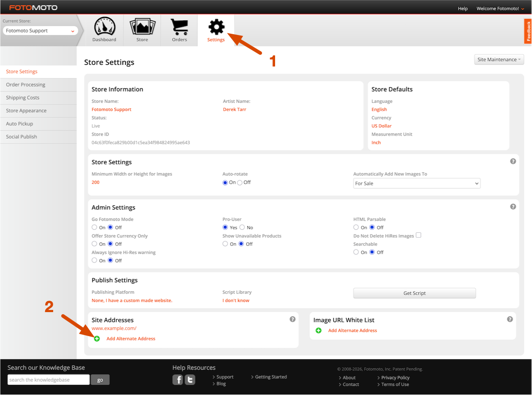
Task: Turn Always Ignore Hi-Res warning On
Action: click(x=94, y=261)
